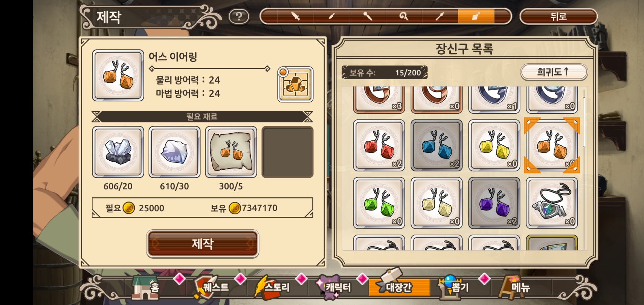Screen dimensions: 644x305
Task: Open the 뽑기 gacha menu
Action: [x=454, y=287]
